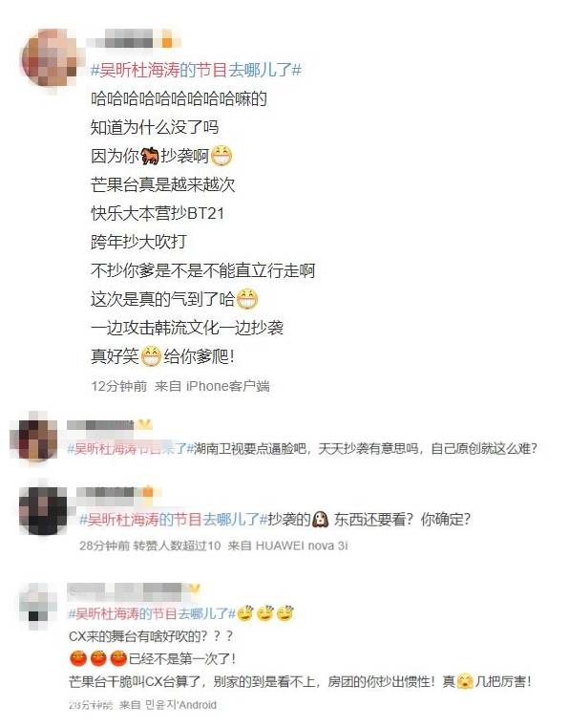Click the dog emoji after 抄袭的
Image resolution: width=569 pixels, height=728 pixels.
pos(321,519)
